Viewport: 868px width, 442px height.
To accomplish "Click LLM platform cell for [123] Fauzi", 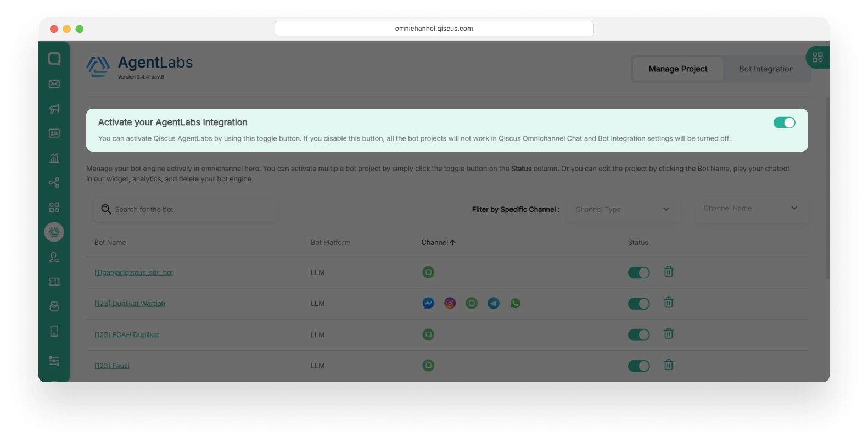I will coord(318,366).
